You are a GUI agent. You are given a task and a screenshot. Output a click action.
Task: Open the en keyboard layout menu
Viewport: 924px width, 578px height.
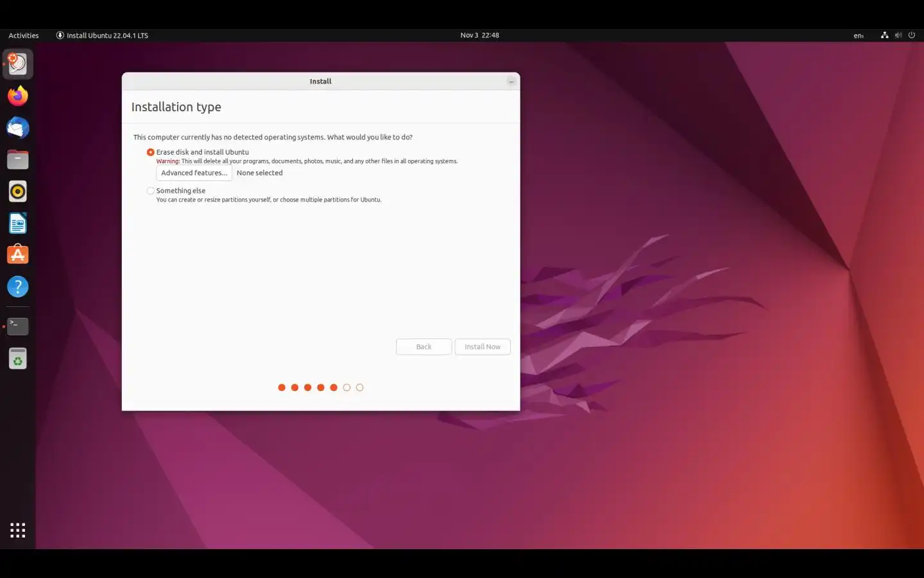(x=859, y=35)
